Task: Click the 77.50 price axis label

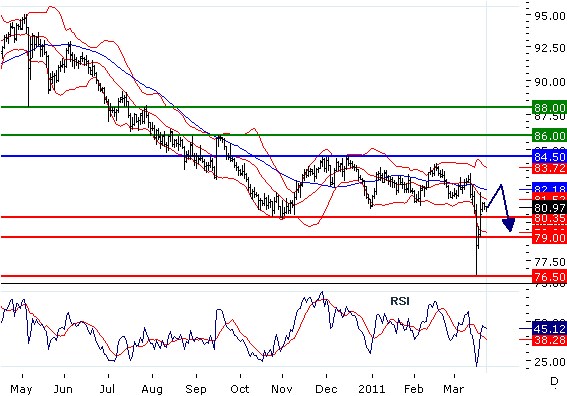Action: pos(550,261)
